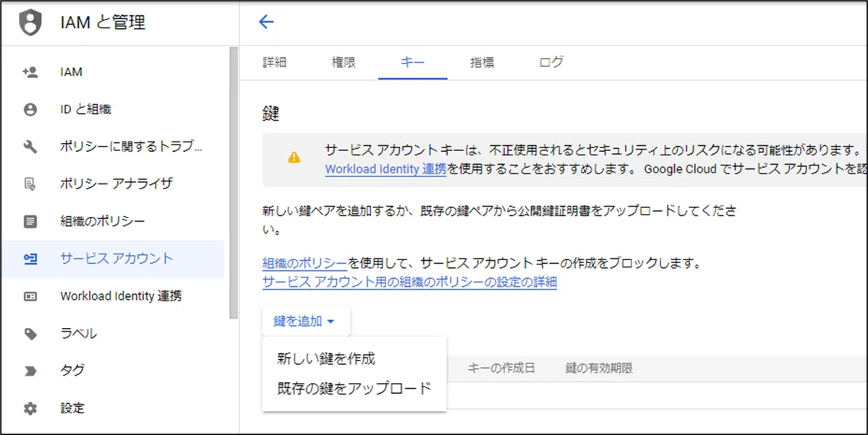Click the wrench icon for policy troubleshooting
868x435 pixels.
pos(30,147)
